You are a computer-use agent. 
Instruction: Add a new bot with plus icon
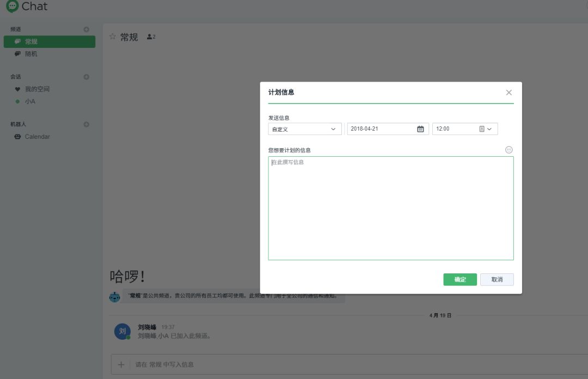click(x=86, y=124)
